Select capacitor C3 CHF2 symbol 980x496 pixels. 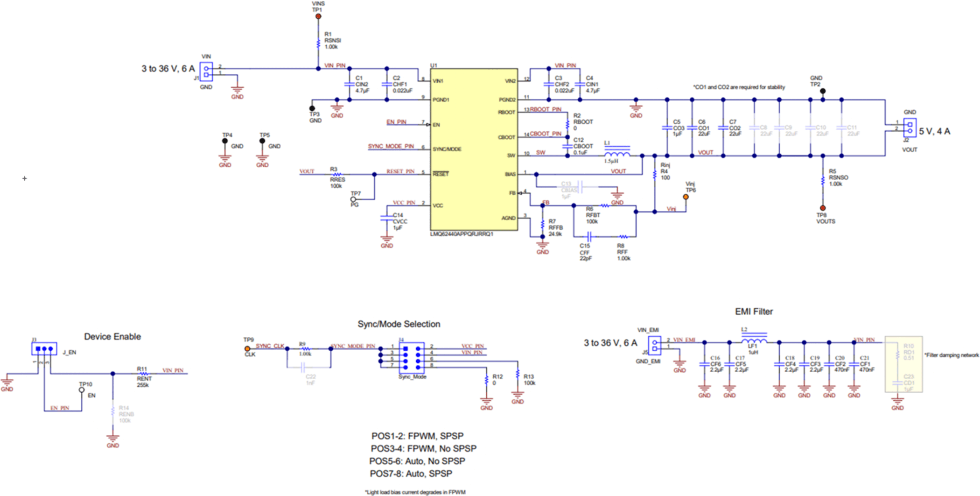click(549, 84)
